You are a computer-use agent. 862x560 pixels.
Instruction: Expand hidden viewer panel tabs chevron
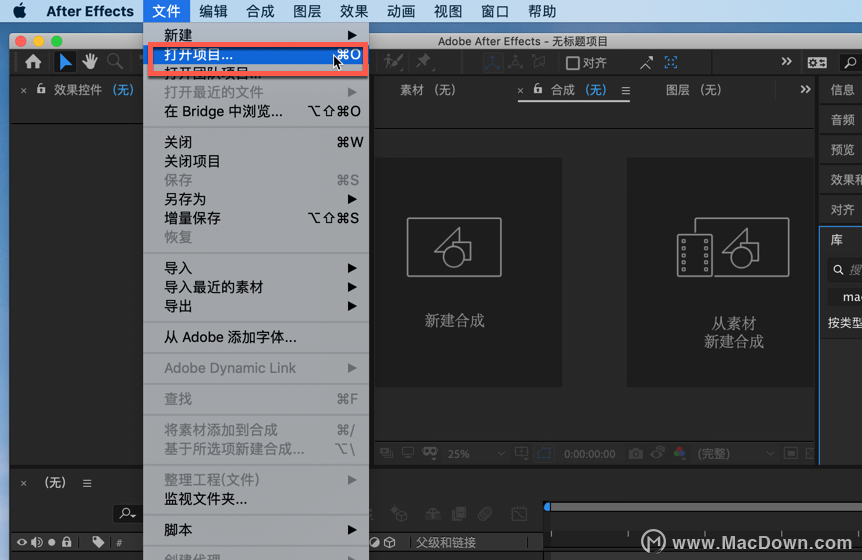pos(805,89)
